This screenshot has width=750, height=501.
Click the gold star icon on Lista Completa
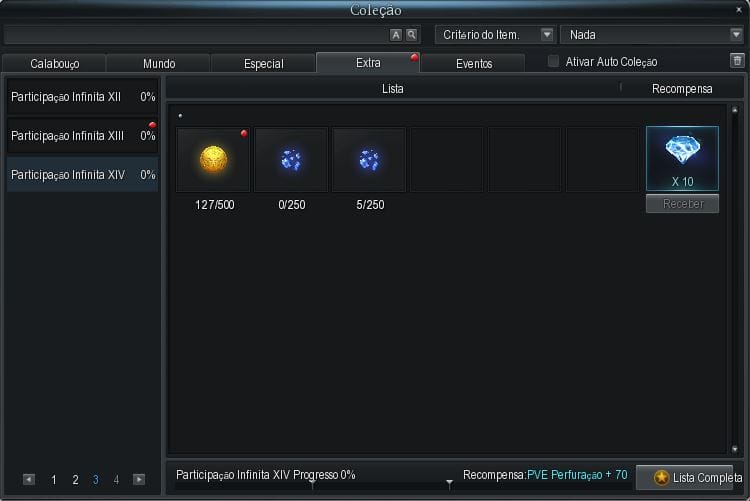[662, 477]
